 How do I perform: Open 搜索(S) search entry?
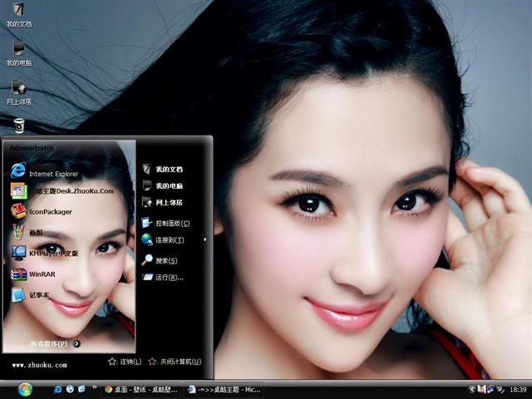coord(160,260)
